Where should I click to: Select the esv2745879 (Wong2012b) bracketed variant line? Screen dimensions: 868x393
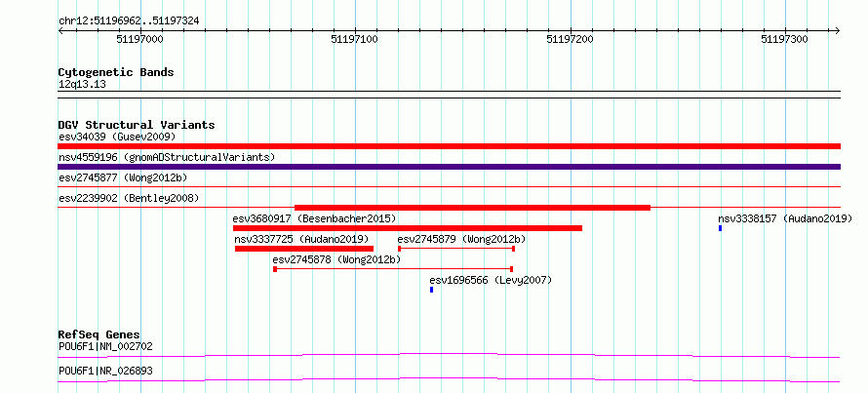(x=456, y=249)
